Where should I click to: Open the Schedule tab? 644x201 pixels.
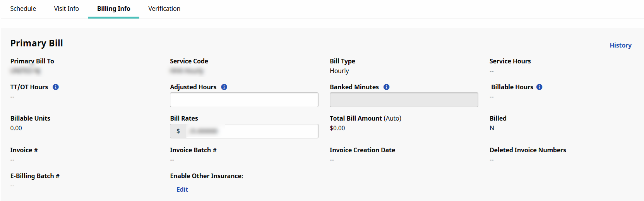tap(23, 9)
